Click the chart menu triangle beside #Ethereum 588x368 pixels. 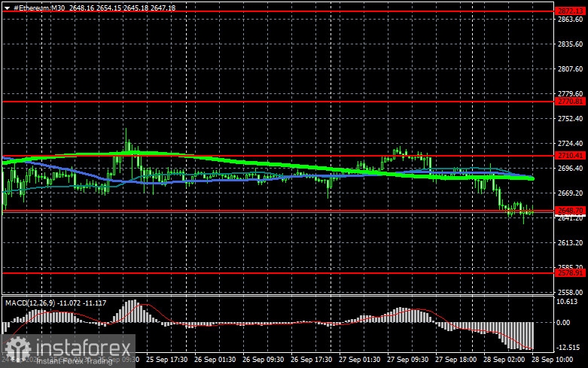point(7,8)
